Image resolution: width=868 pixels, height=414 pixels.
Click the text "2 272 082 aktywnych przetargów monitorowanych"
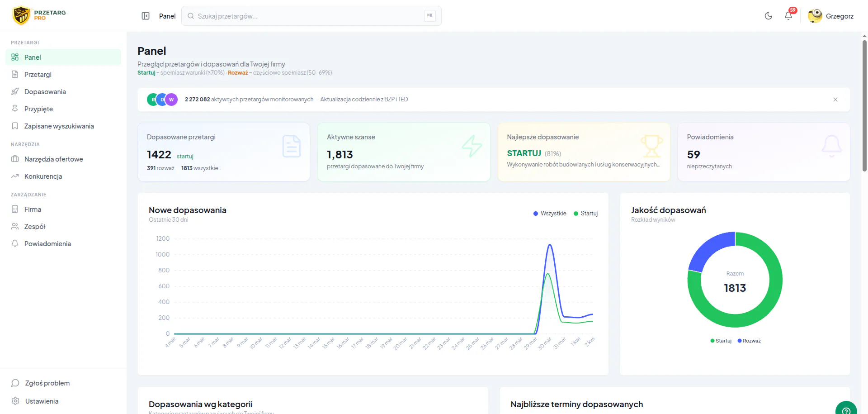pos(249,100)
